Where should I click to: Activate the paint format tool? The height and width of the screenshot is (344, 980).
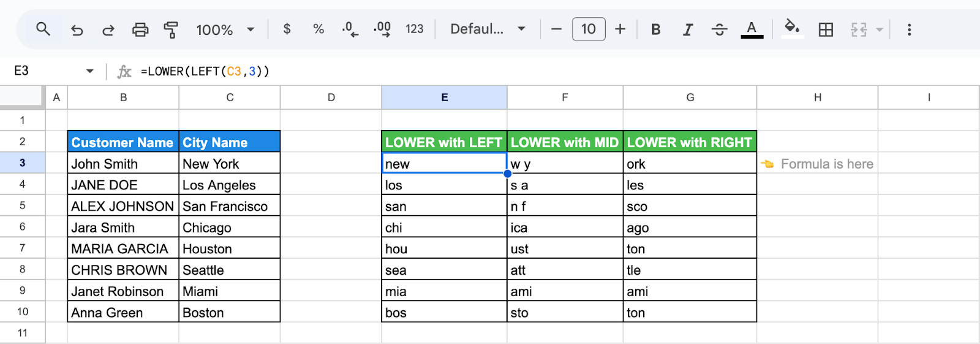[171, 29]
